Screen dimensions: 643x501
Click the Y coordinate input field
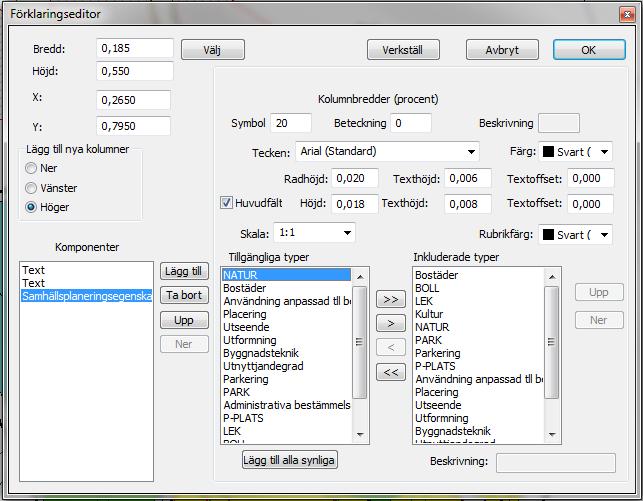click(133, 126)
